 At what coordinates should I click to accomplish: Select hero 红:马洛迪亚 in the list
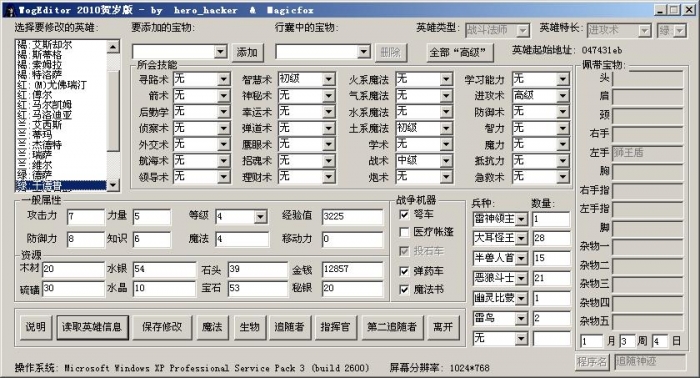pos(45,115)
